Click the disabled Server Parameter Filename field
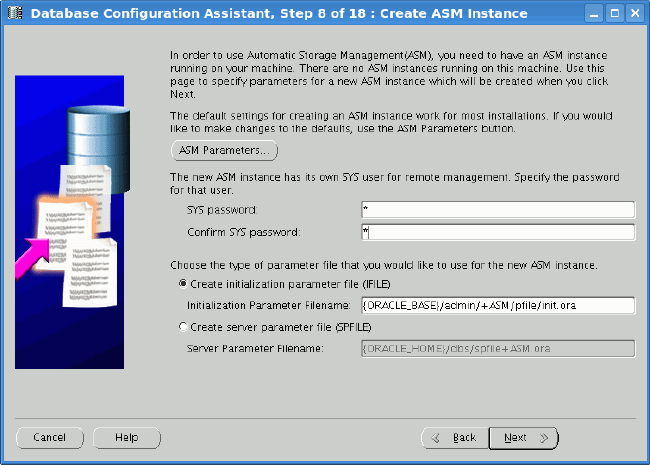The height and width of the screenshot is (465, 650). pyautogui.click(x=498, y=349)
